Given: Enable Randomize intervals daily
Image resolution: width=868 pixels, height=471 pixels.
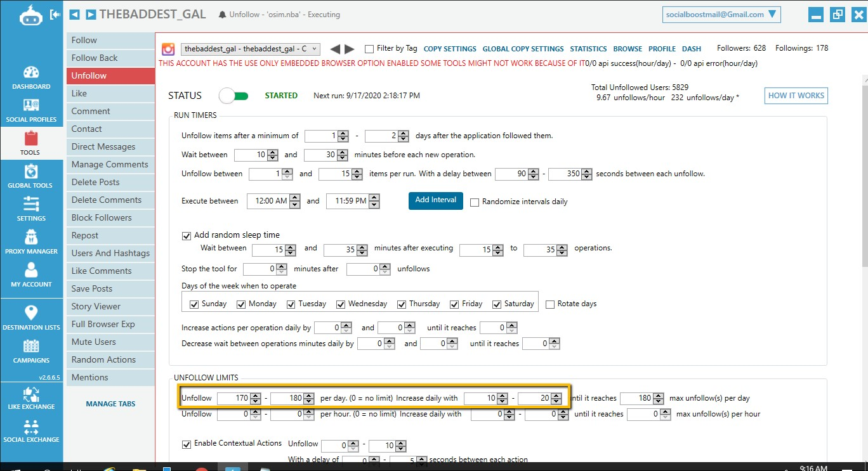Looking at the screenshot, I should tap(475, 202).
